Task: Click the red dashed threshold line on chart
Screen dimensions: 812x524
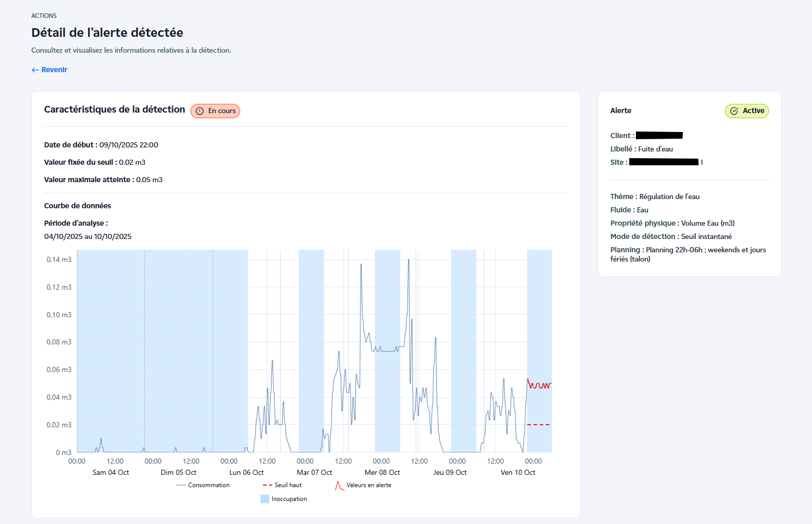Action: click(539, 425)
